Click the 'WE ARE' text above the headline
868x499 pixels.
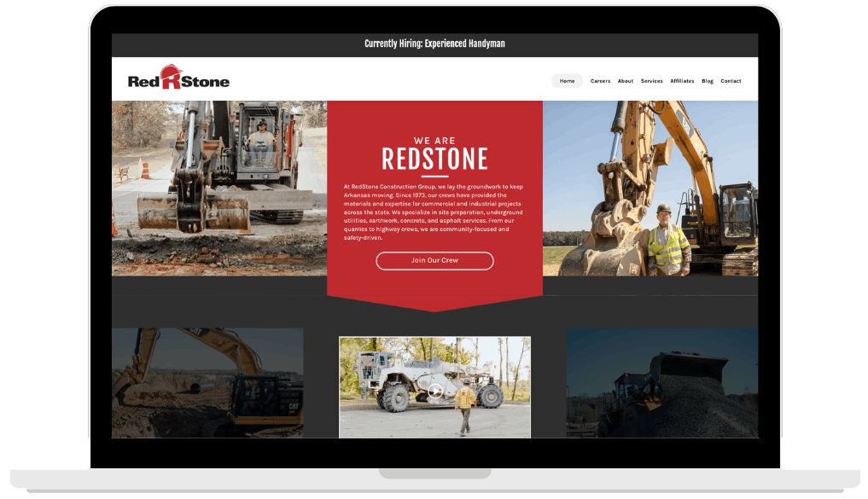coord(434,141)
